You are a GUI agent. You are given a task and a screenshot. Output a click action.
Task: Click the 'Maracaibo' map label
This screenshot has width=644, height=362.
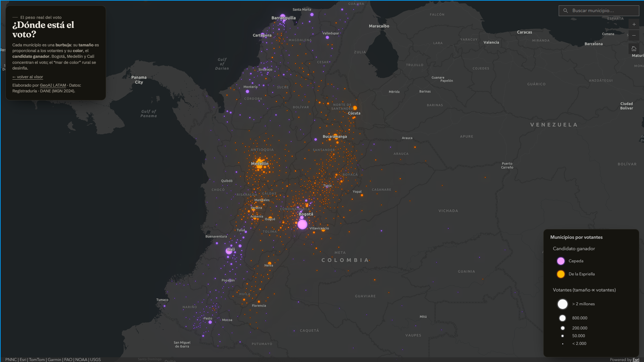pyautogui.click(x=379, y=26)
